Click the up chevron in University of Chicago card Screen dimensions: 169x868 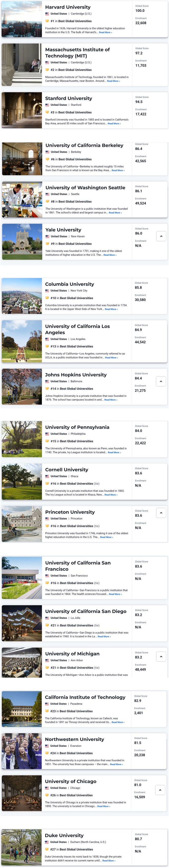(160, 790)
